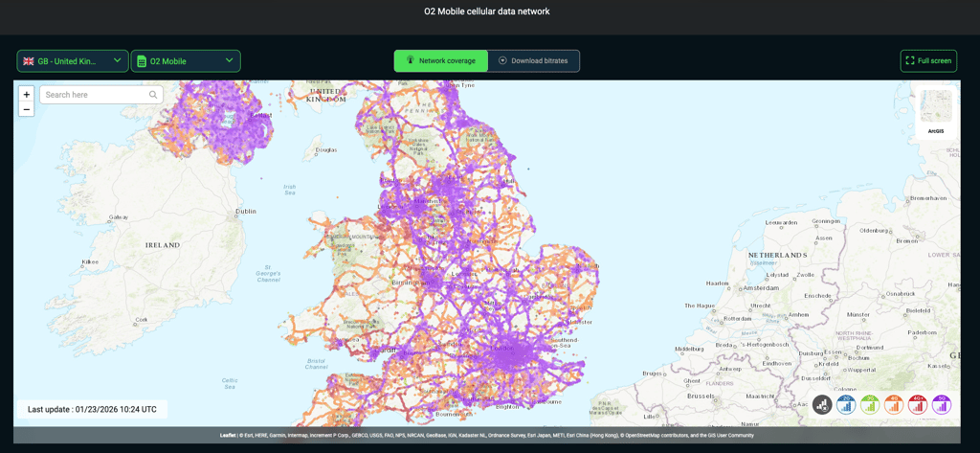Click the Maastricht label on the map
This screenshot has width=980, height=453.
coord(760,396)
